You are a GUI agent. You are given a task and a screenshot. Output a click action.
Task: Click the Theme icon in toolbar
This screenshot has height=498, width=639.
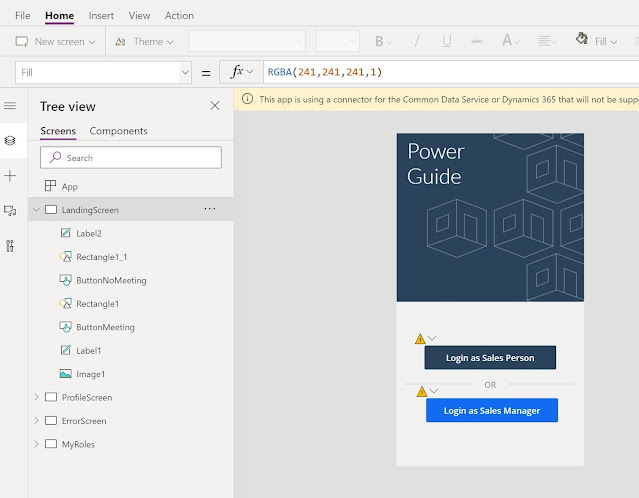click(120, 42)
